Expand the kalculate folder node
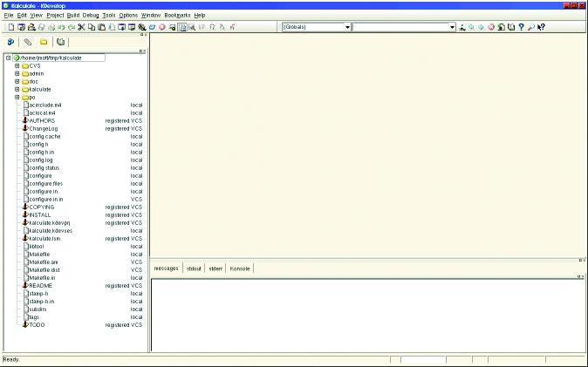Image resolution: width=588 pixels, height=367 pixels. (17, 89)
